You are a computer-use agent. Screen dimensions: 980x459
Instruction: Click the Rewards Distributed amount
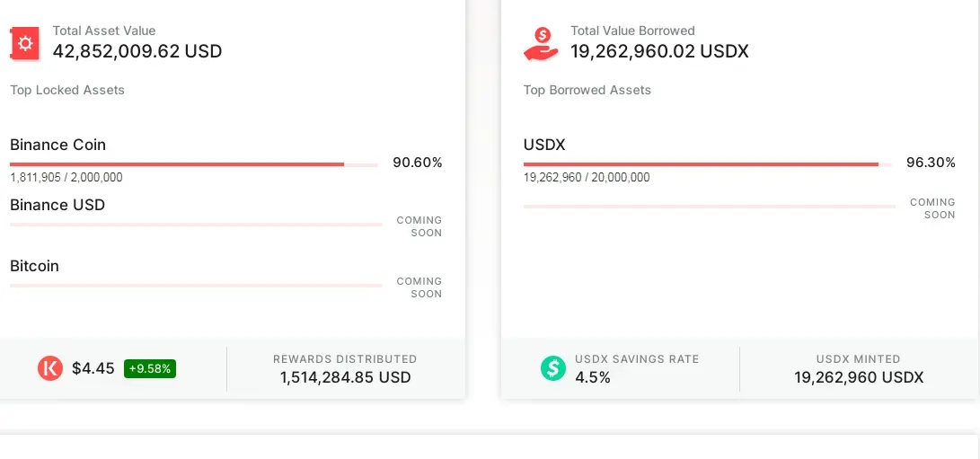345,377
